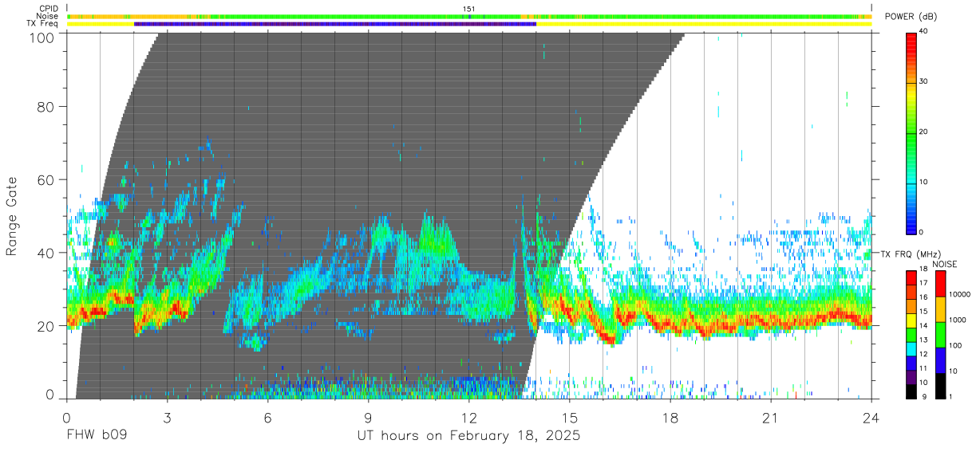Click the noise legend color bar

[x=939, y=334]
